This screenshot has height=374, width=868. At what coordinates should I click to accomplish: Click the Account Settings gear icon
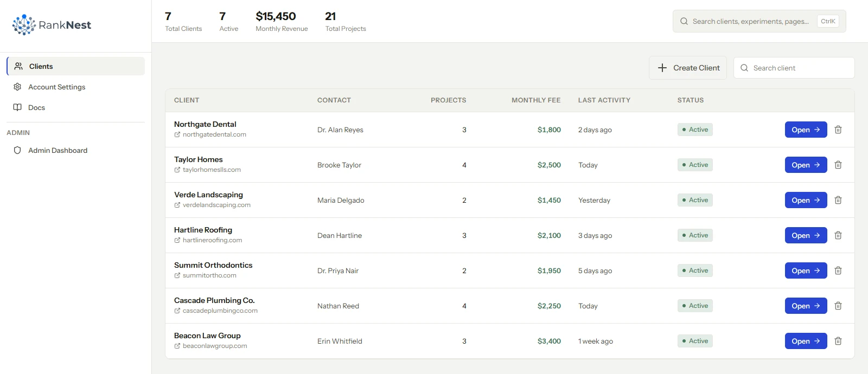[x=17, y=87]
